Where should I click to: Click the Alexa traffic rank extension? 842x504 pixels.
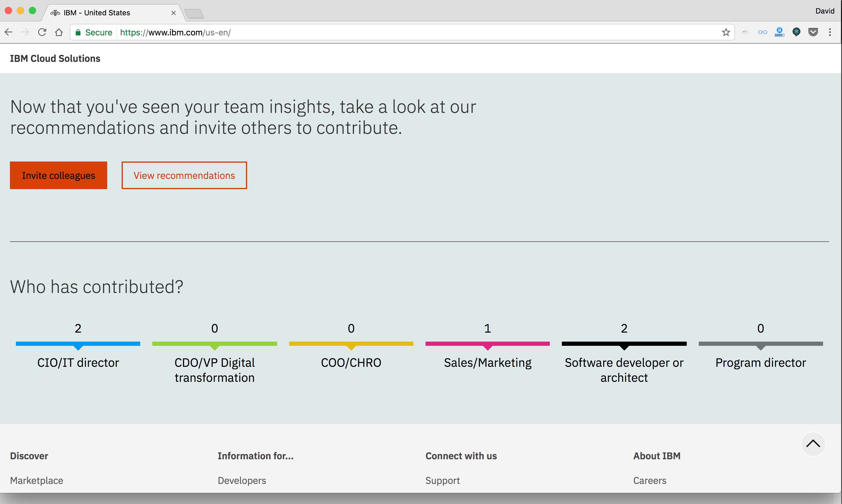[x=779, y=32]
